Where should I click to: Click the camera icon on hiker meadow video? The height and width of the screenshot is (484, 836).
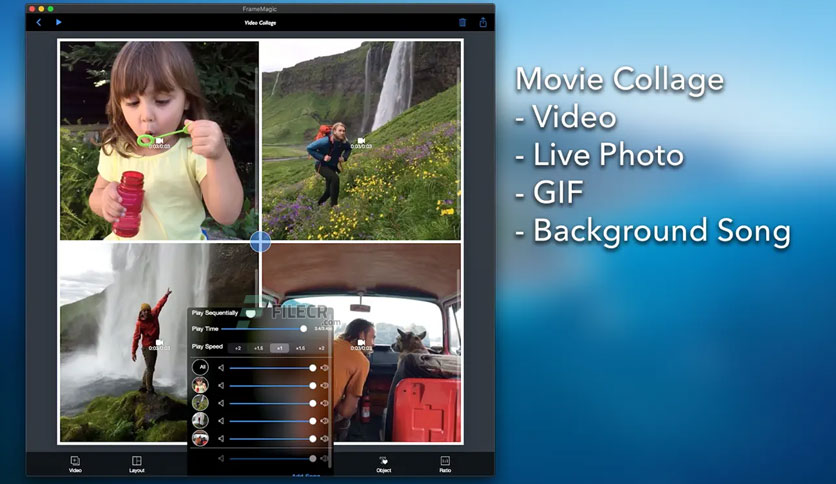[x=361, y=140]
